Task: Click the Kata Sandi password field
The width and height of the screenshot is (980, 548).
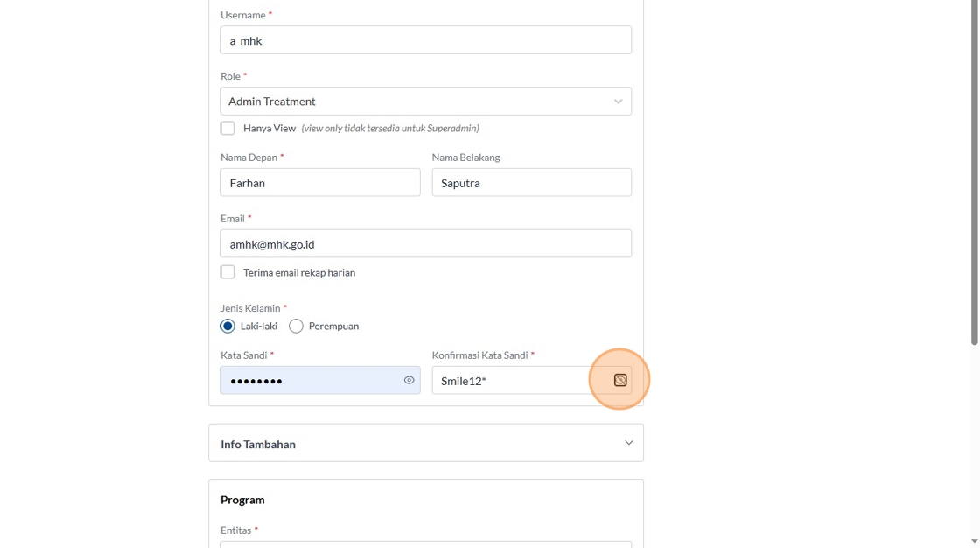Action: [311, 380]
